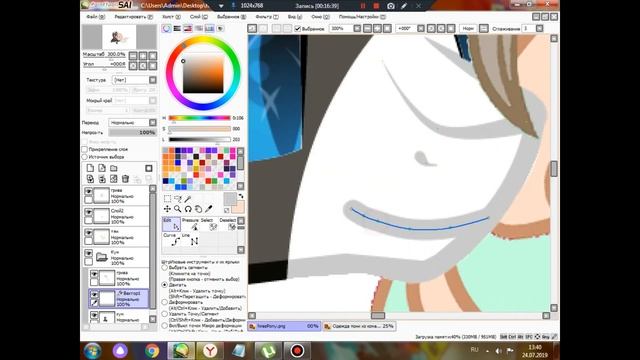
Task: Adjust the layer opacity 100% slider
Action: click(x=133, y=133)
